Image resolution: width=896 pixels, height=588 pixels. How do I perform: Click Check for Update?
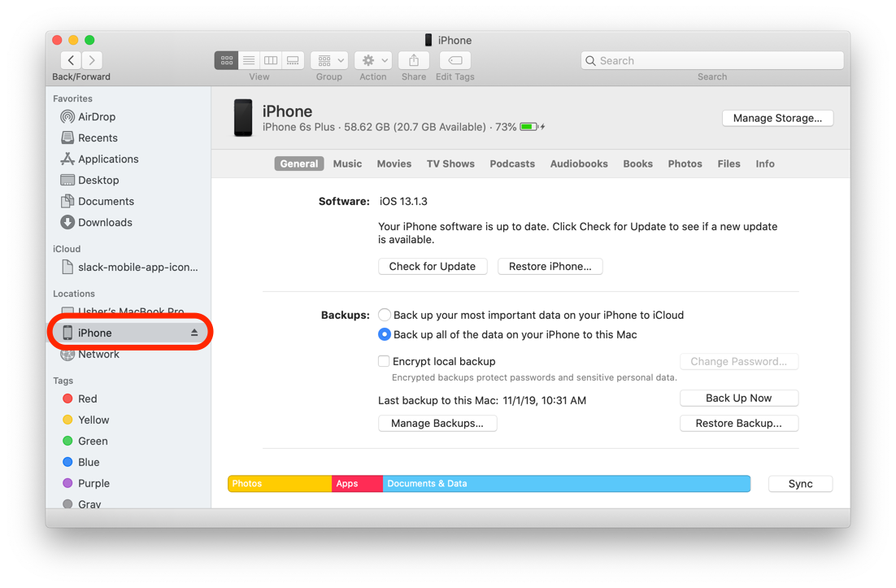pos(433,266)
